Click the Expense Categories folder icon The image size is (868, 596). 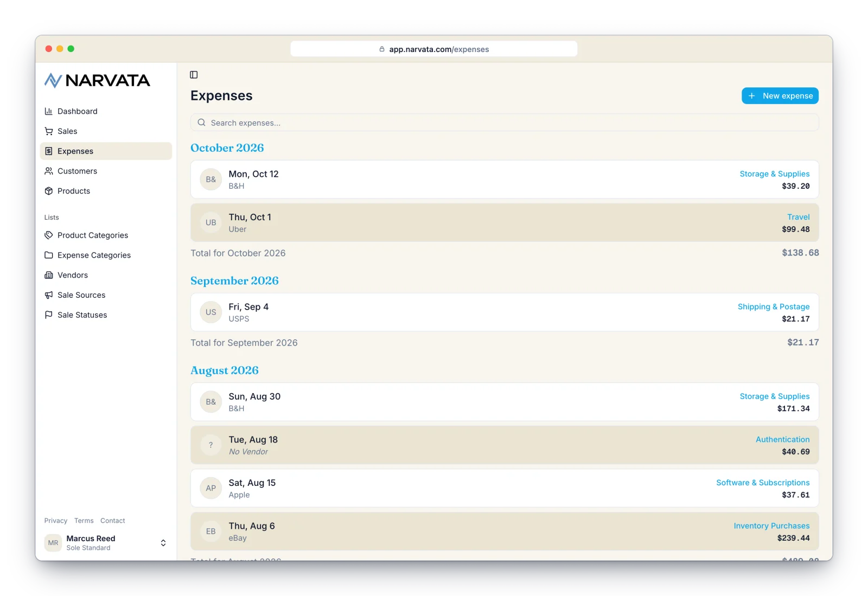point(49,255)
